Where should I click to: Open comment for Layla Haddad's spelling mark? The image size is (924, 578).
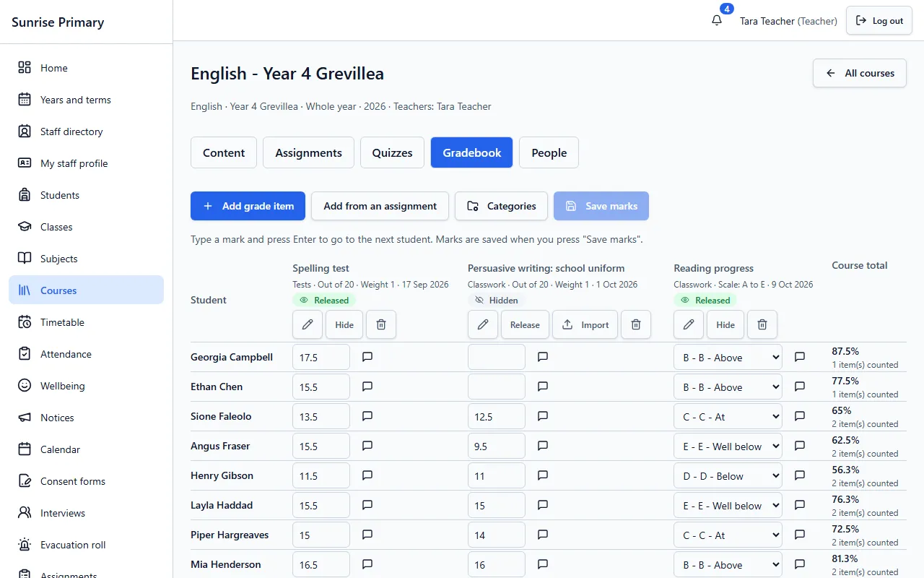pyautogui.click(x=367, y=505)
